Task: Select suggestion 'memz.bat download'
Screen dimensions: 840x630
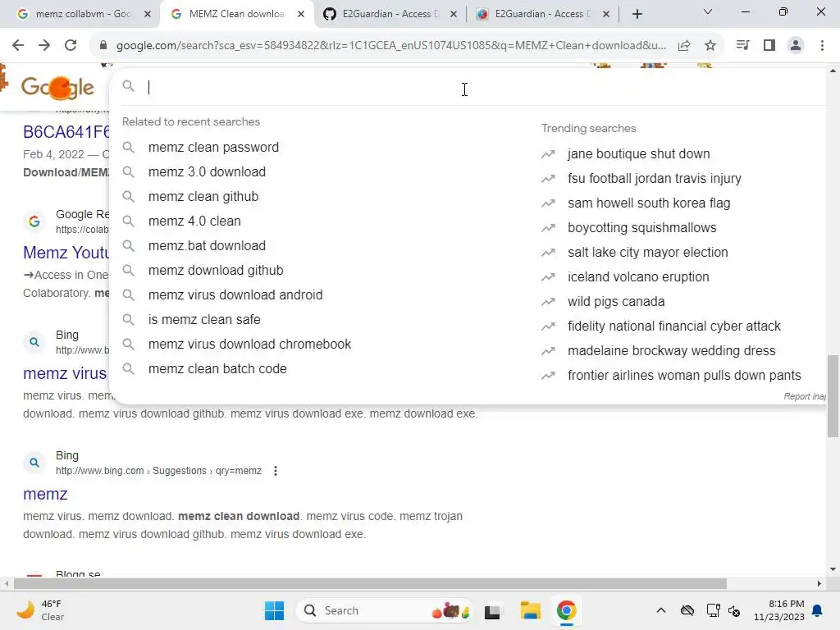Action: (207, 246)
